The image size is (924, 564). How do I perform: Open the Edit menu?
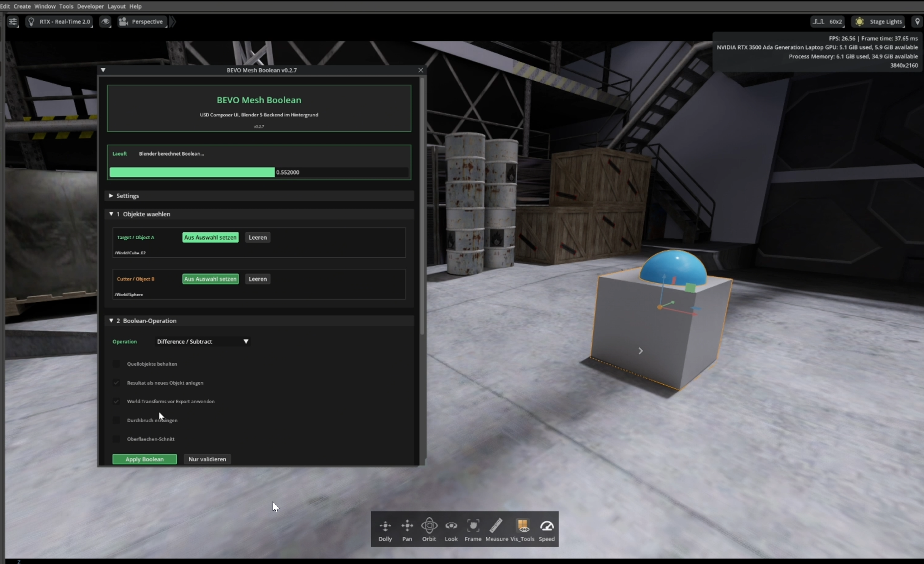tap(5, 6)
